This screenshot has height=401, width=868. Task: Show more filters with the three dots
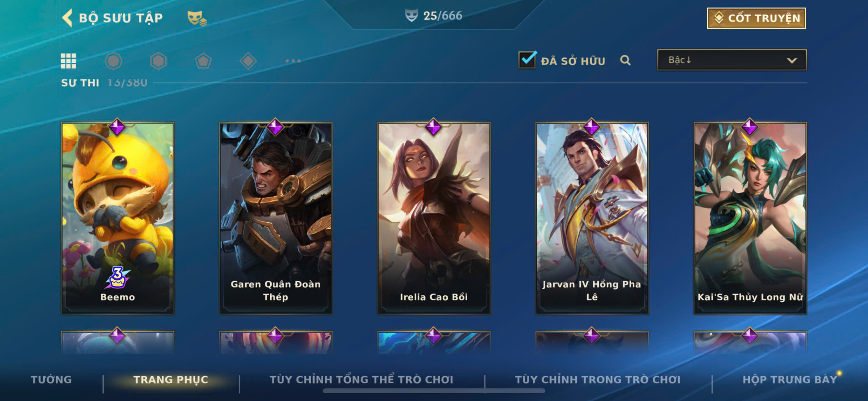coord(293,61)
